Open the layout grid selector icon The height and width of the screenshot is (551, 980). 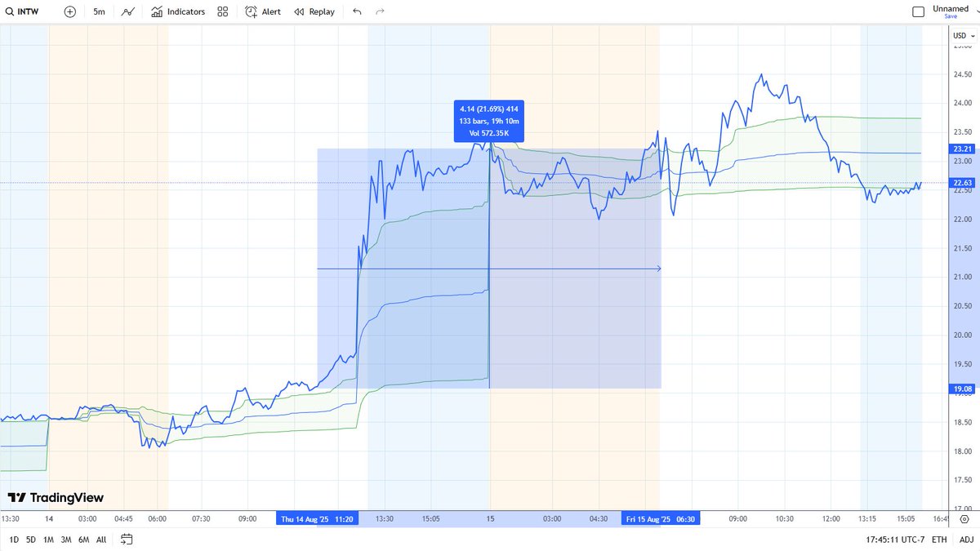pyautogui.click(x=222, y=11)
